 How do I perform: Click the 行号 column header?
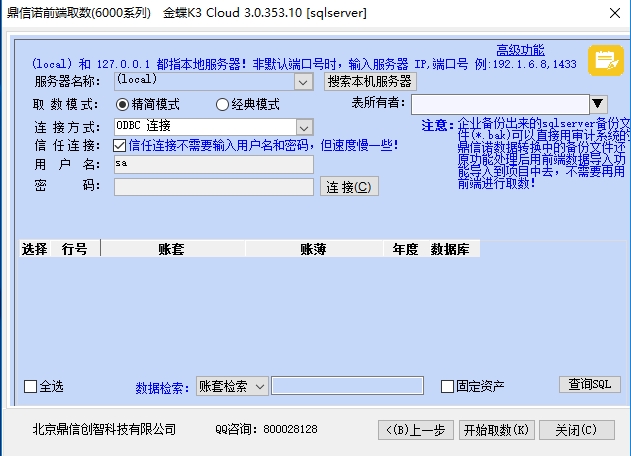pyautogui.click(x=75, y=249)
